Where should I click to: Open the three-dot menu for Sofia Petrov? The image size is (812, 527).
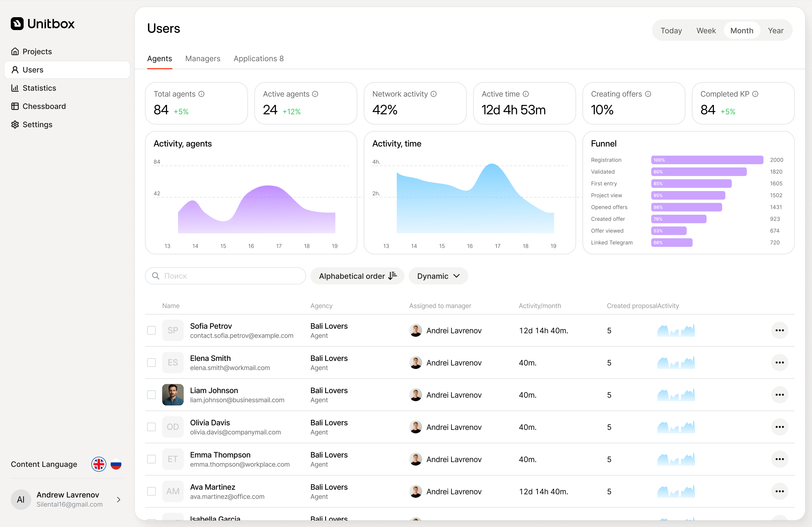pyautogui.click(x=780, y=330)
